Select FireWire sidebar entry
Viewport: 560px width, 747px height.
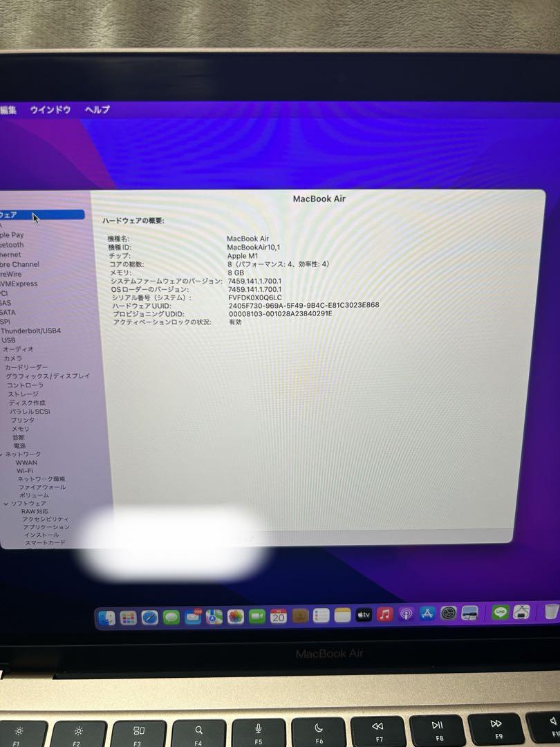pyautogui.click(x=11, y=274)
